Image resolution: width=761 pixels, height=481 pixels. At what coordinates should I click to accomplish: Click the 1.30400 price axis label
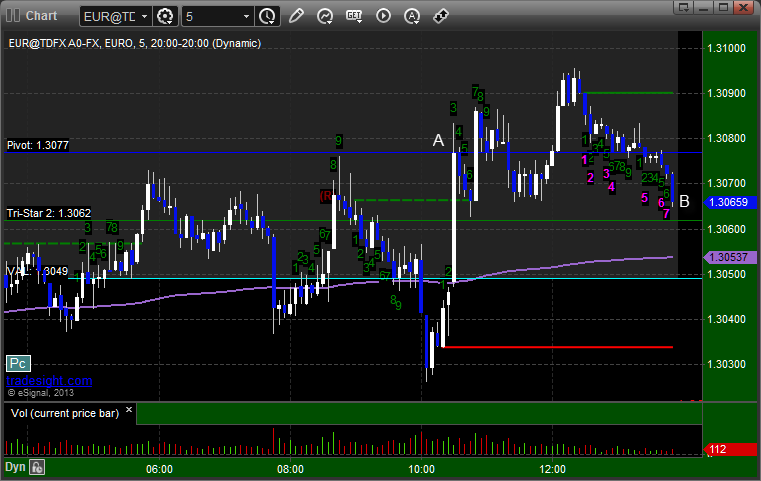[727, 319]
